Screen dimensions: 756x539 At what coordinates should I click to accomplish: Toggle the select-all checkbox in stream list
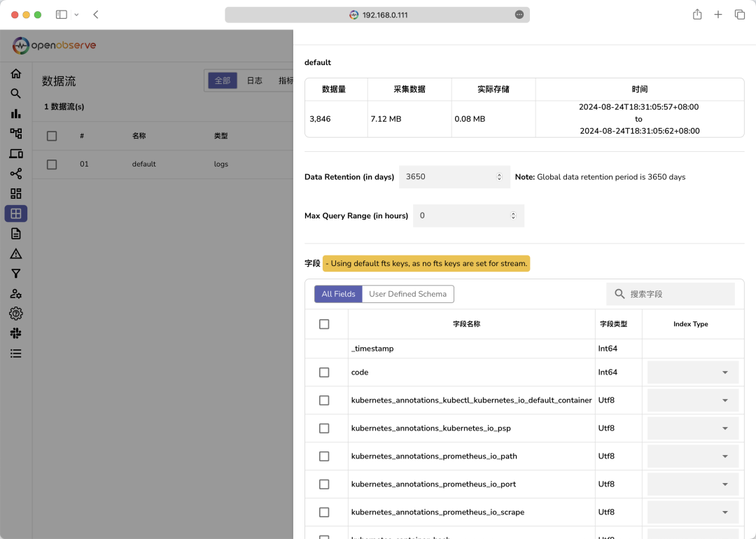point(52,136)
